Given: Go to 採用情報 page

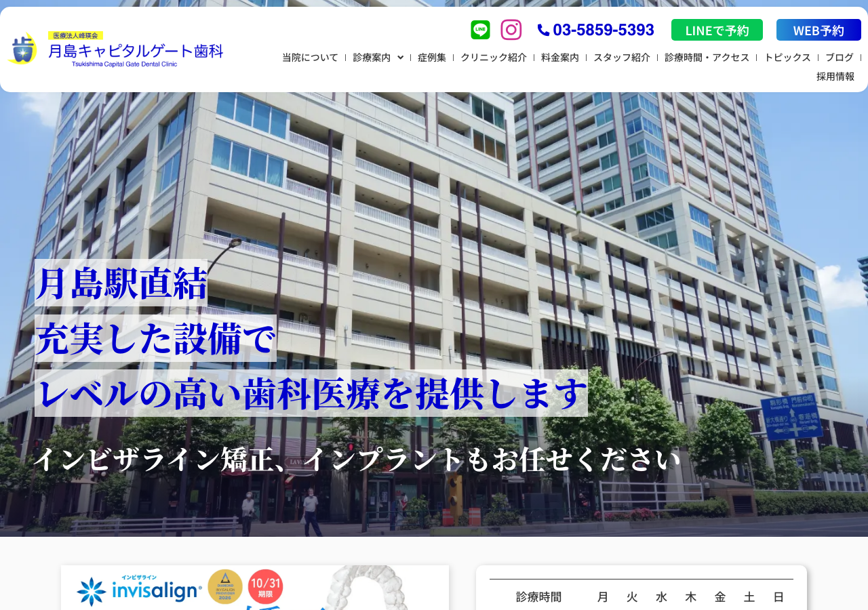Looking at the screenshot, I should (x=835, y=77).
